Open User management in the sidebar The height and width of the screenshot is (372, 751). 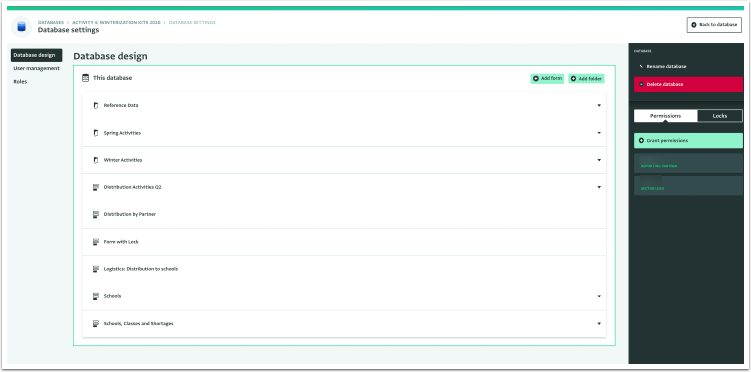pyautogui.click(x=36, y=68)
